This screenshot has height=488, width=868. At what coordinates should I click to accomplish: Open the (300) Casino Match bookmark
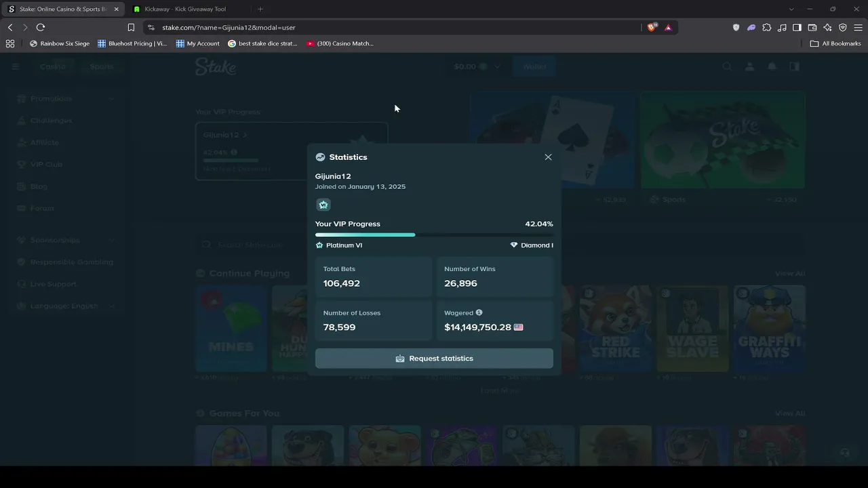(x=340, y=43)
